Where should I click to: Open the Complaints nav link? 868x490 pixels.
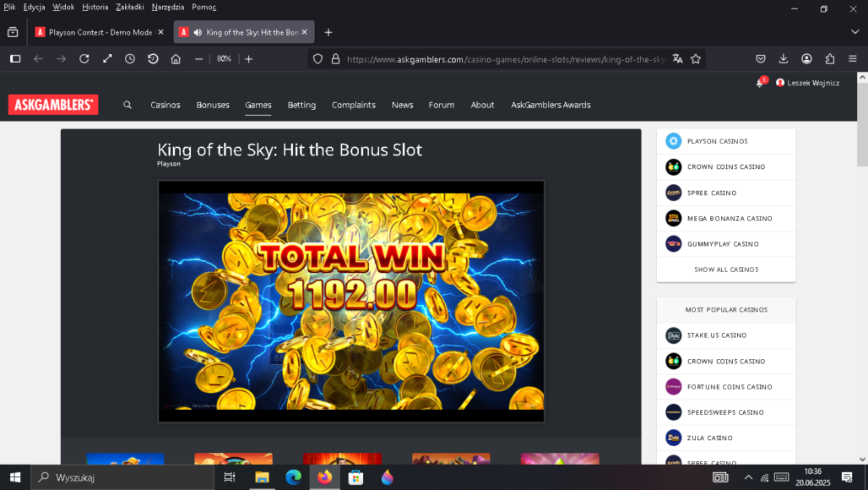pos(354,105)
